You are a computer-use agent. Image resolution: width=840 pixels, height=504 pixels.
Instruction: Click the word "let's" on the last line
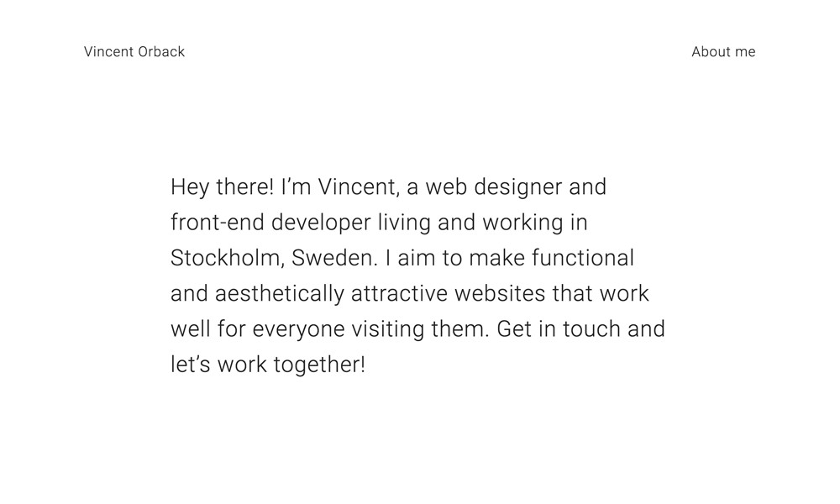190,365
